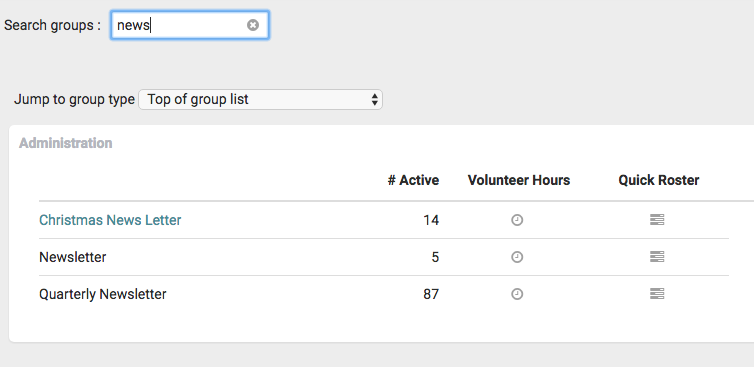The height and width of the screenshot is (367, 754).
Task: Select the Quarterly Newsletter group name
Action: click(x=102, y=294)
